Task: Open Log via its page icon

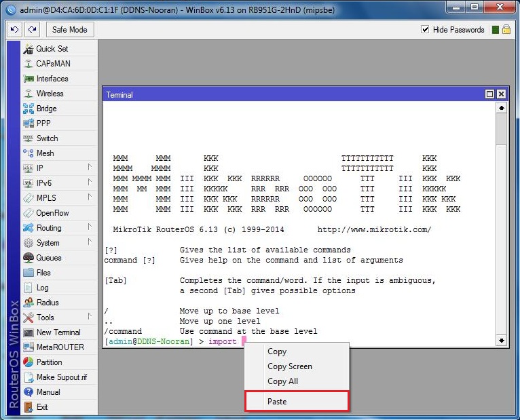Action: point(29,288)
